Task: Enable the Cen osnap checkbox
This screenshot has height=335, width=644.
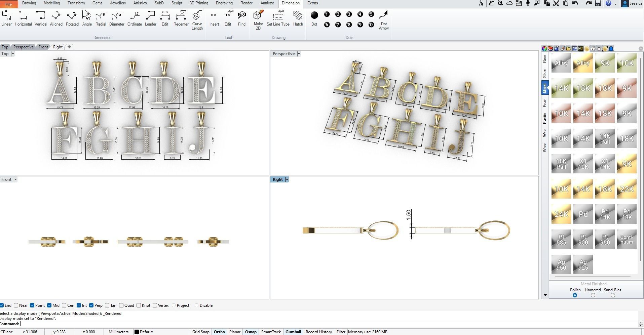Action: (64, 305)
